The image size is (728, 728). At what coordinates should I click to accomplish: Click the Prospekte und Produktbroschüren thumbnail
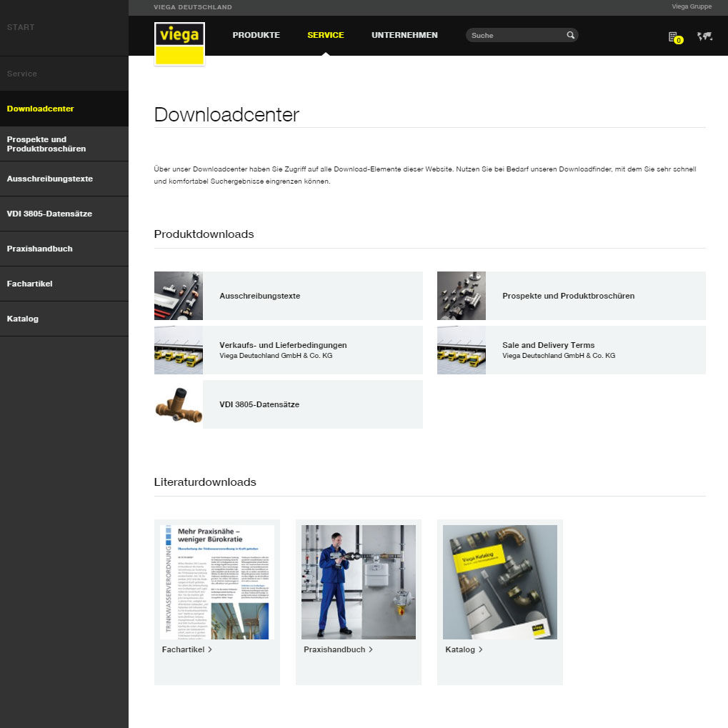tap(461, 296)
